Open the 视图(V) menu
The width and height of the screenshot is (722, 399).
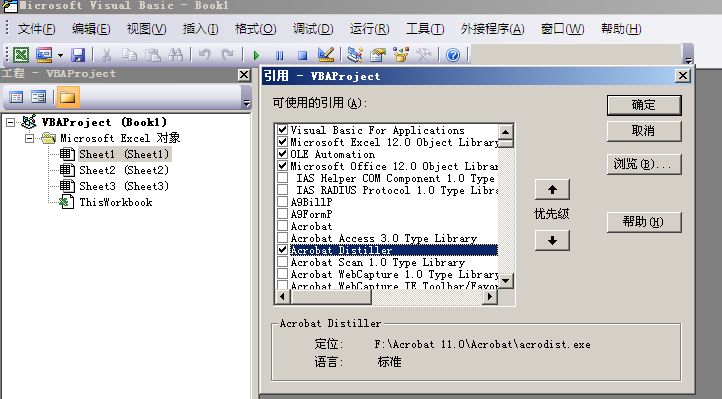click(146, 29)
